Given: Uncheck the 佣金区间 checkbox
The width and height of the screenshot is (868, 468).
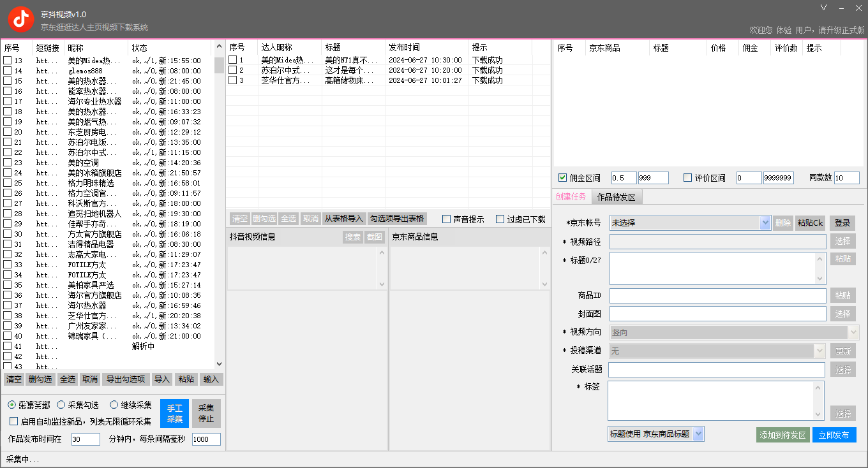Looking at the screenshot, I should click(x=562, y=178).
